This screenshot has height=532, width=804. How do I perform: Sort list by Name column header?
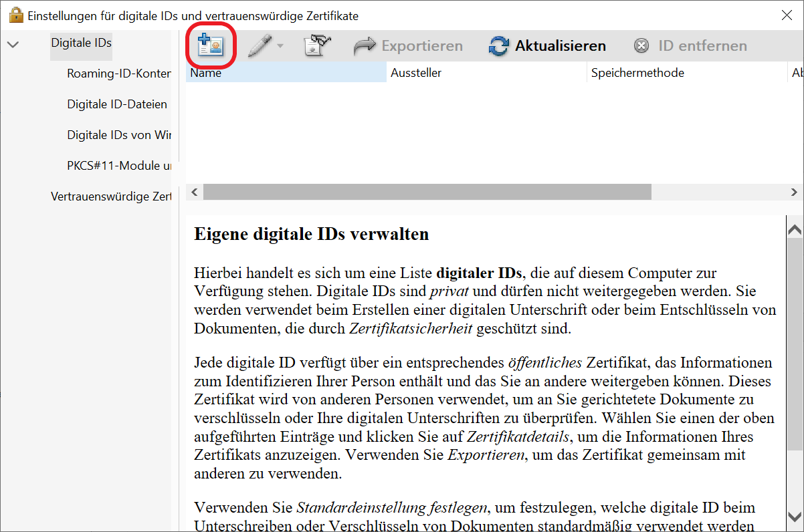coord(286,73)
